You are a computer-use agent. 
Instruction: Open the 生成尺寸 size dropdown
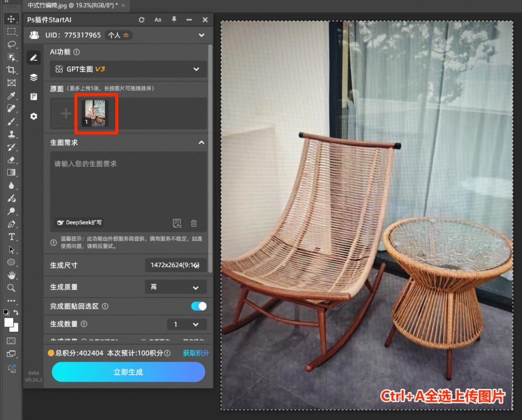[x=175, y=265]
